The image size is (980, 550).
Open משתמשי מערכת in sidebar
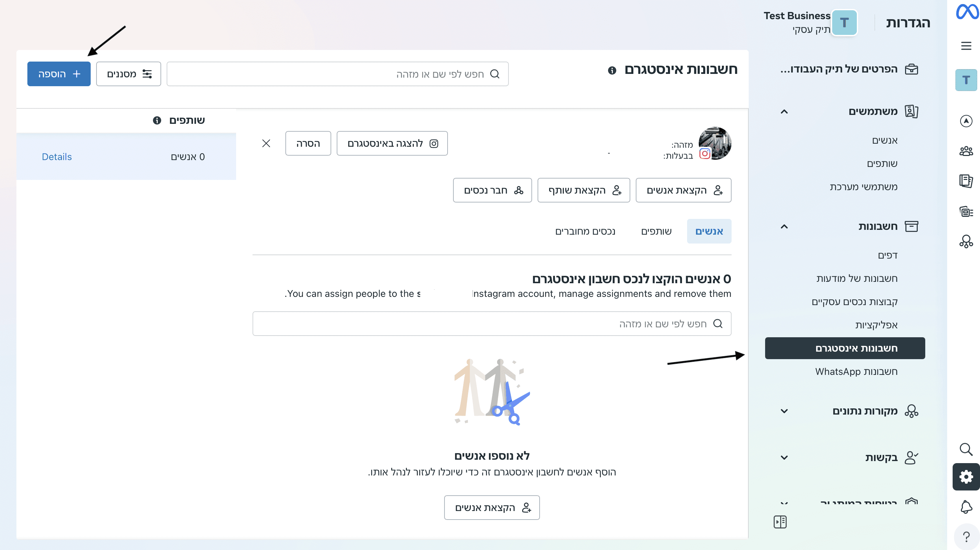[864, 187]
